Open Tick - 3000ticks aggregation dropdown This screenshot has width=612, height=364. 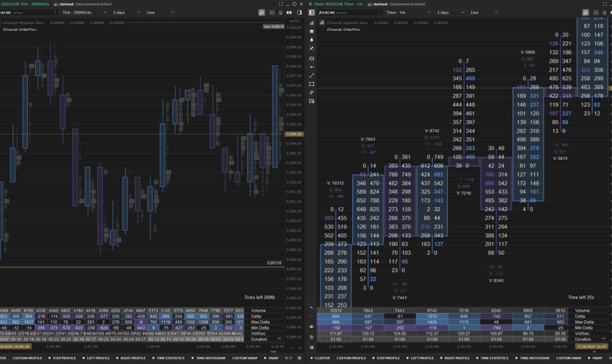84,13
